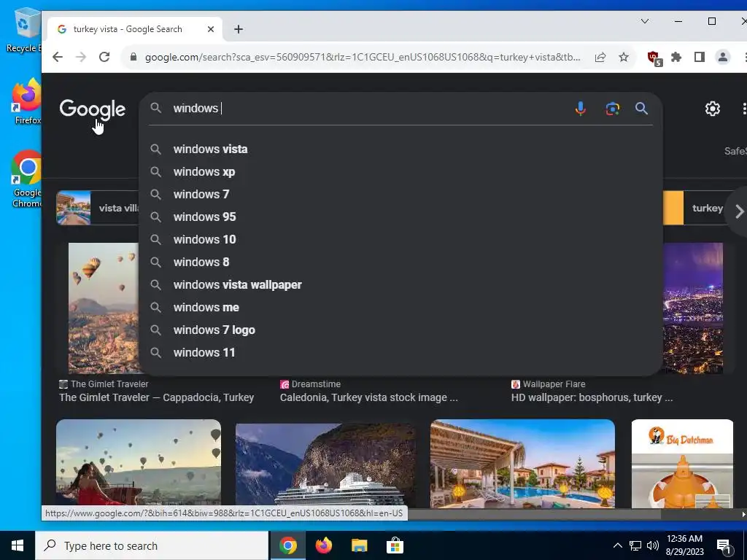This screenshot has width=747, height=560.
Task: Open the hot air balloons Cappadocia thumbnail
Action: 104,308
